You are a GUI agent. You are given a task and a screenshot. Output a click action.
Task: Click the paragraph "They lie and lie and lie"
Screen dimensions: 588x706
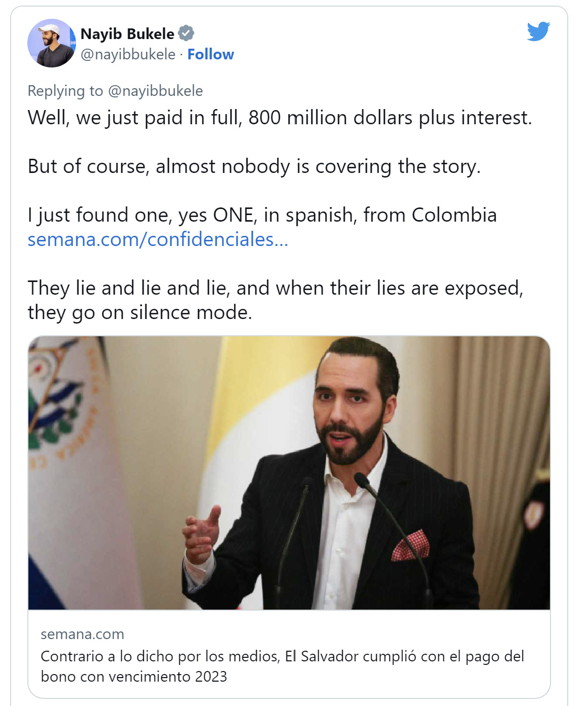pos(275,300)
